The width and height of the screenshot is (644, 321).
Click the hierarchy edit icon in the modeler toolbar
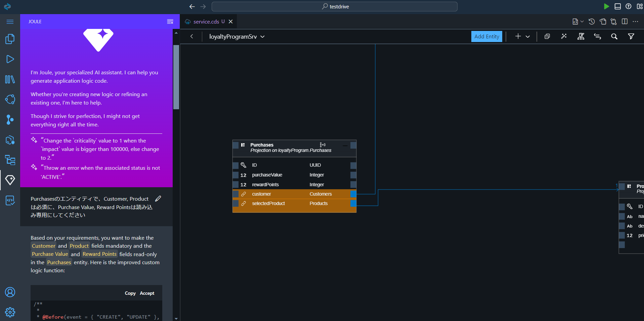(x=581, y=36)
